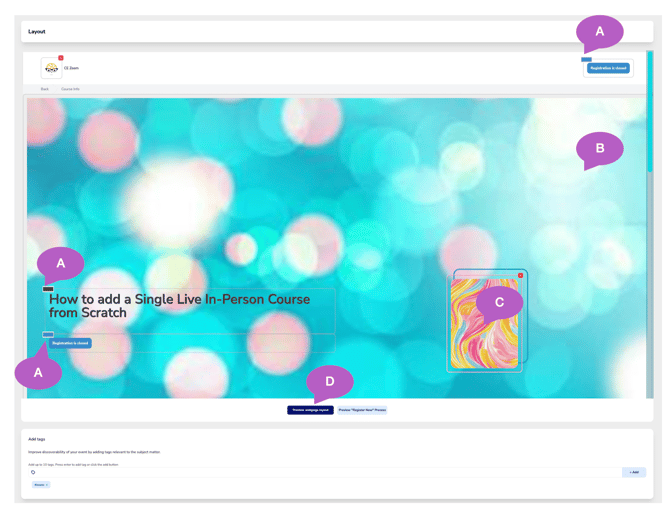Click Registration is closed button below course title
The image size is (670, 515).
[x=70, y=343]
